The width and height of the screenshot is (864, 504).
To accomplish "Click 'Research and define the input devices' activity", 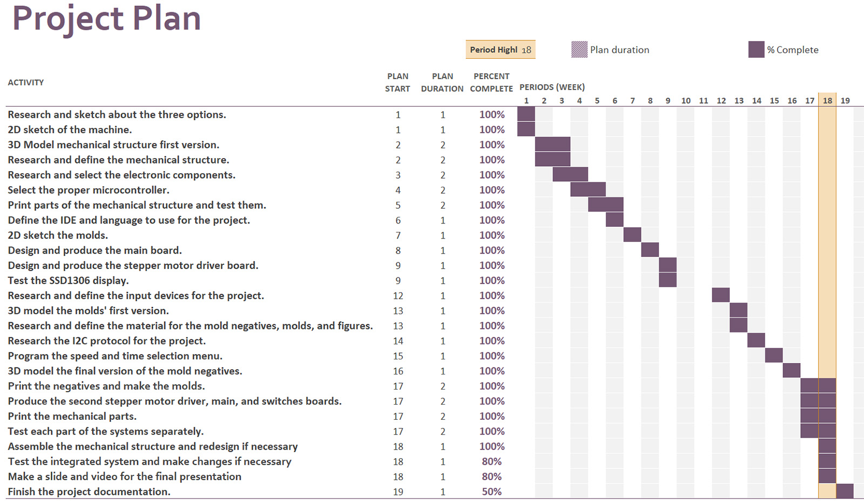I will pyautogui.click(x=136, y=296).
